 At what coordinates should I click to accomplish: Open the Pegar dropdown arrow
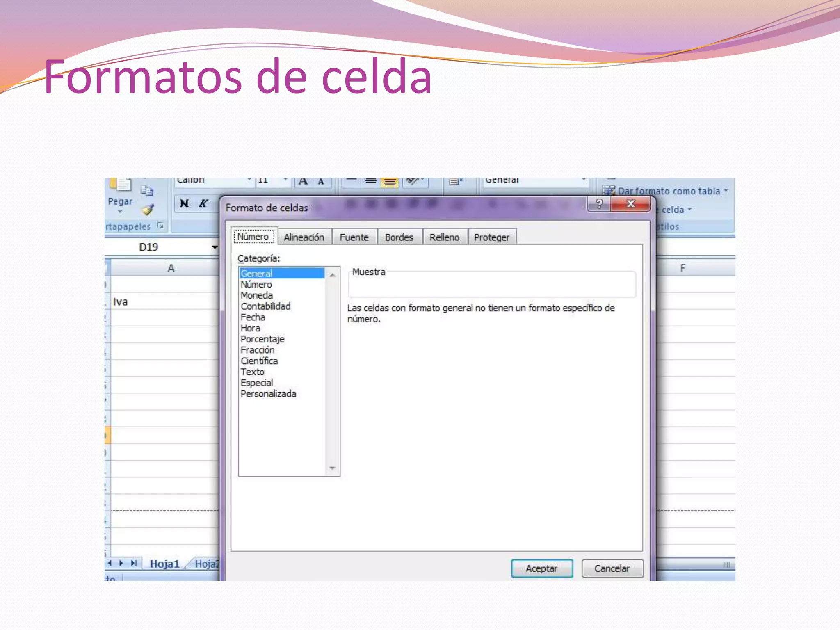120,212
